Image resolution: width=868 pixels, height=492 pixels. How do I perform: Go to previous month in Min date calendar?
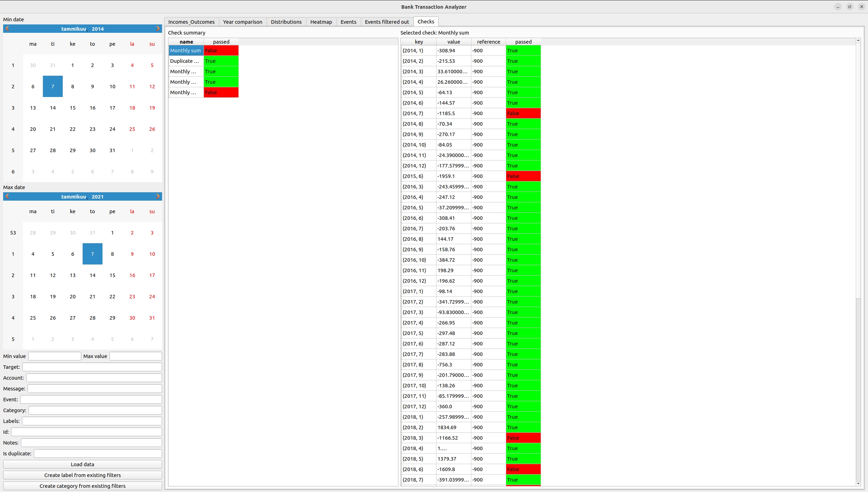pyautogui.click(x=7, y=29)
